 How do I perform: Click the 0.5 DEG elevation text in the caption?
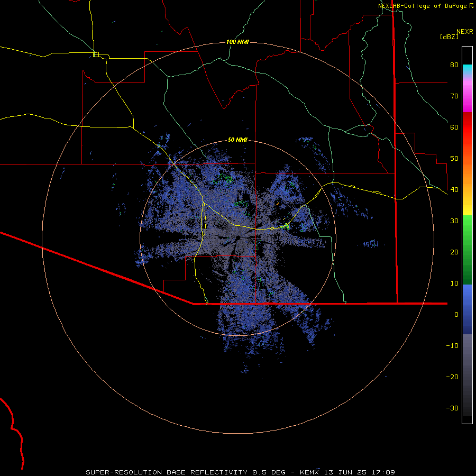(x=270, y=472)
